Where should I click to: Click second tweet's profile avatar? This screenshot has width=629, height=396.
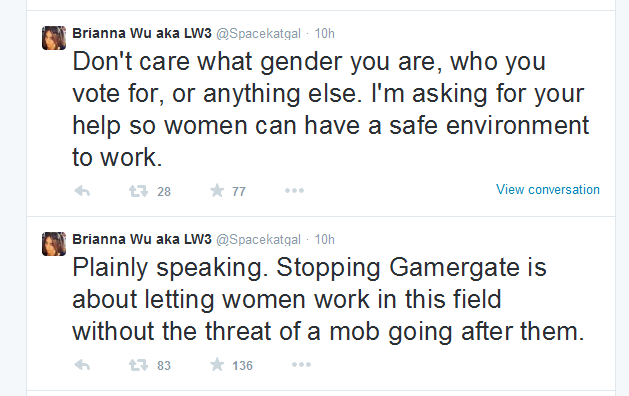point(54,244)
